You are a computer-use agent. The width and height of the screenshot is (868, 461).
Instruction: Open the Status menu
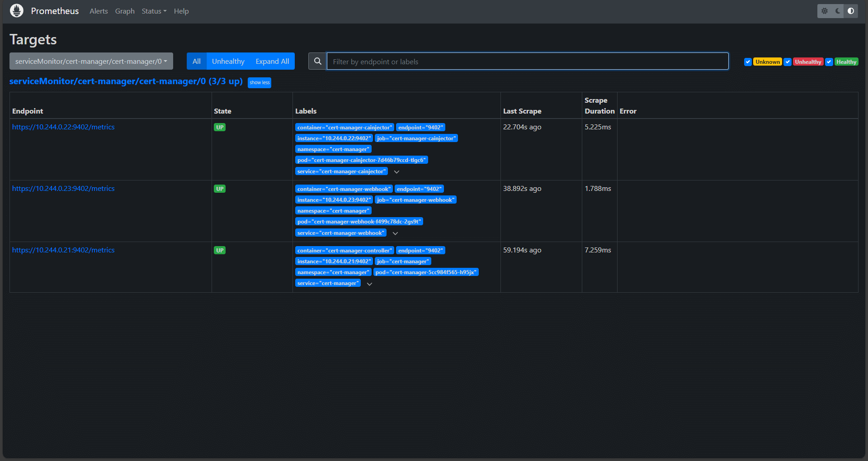[x=154, y=11]
